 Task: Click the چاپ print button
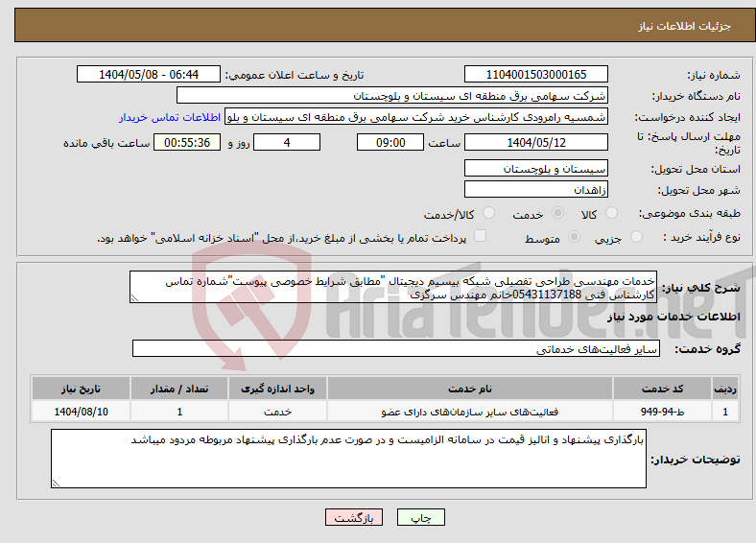point(420,517)
